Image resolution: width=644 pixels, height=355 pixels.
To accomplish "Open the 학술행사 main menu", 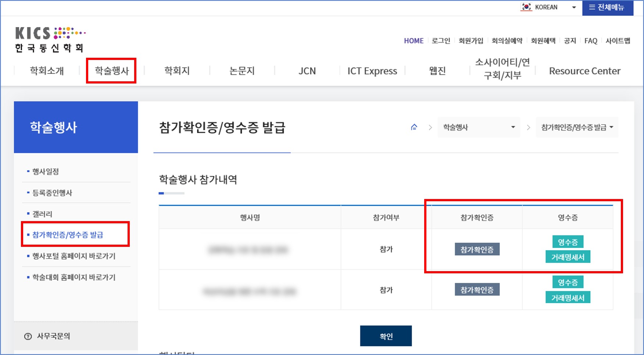I will (112, 71).
